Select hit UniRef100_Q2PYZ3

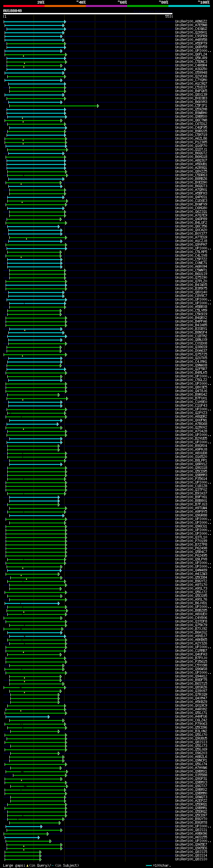pos(191,413)
